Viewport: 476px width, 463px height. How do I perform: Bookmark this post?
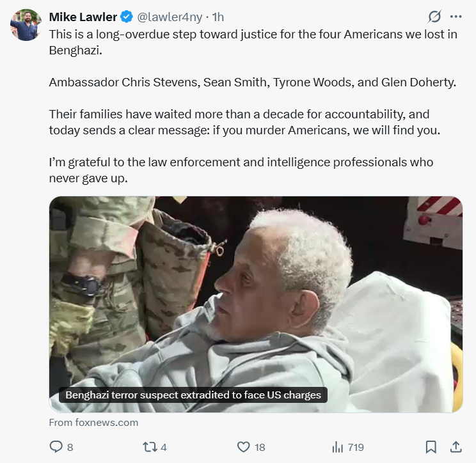pos(431,447)
